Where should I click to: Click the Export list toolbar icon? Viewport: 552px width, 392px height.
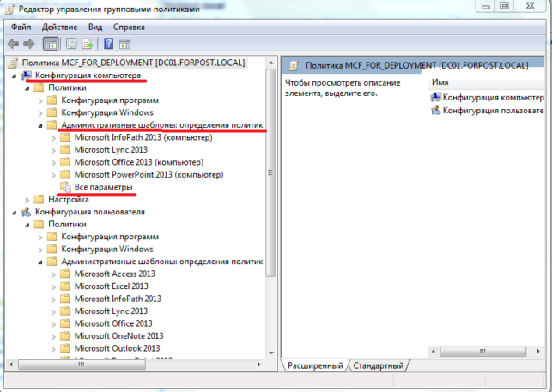[x=88, y=44]
